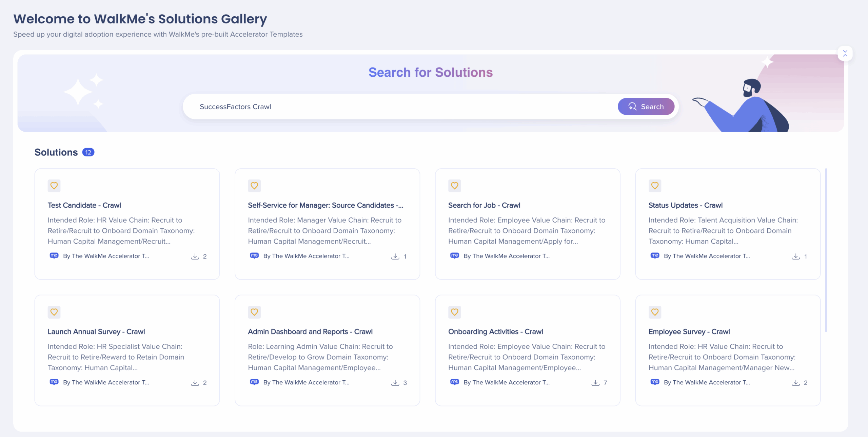868x437 pixels.
Task: Open Launch Annual Survey - Crawl title
Action: click(96, 331)
